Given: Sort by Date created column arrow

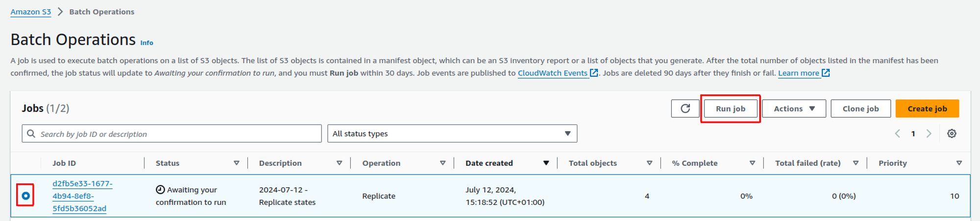Looking at the screenshot, I should click(x=546, y=163).
